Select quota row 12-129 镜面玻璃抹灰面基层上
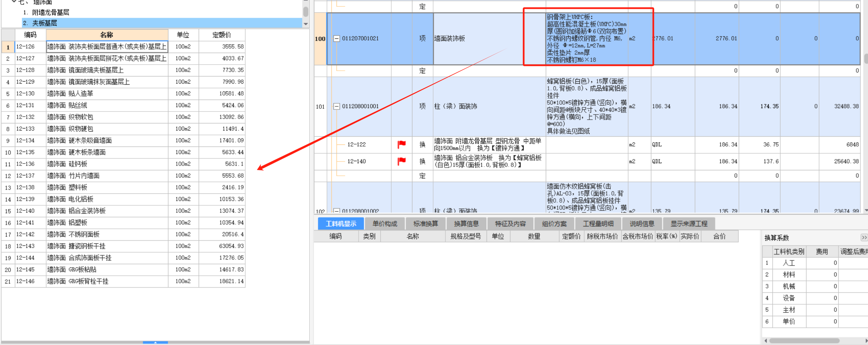 click(x=123, y=82)
